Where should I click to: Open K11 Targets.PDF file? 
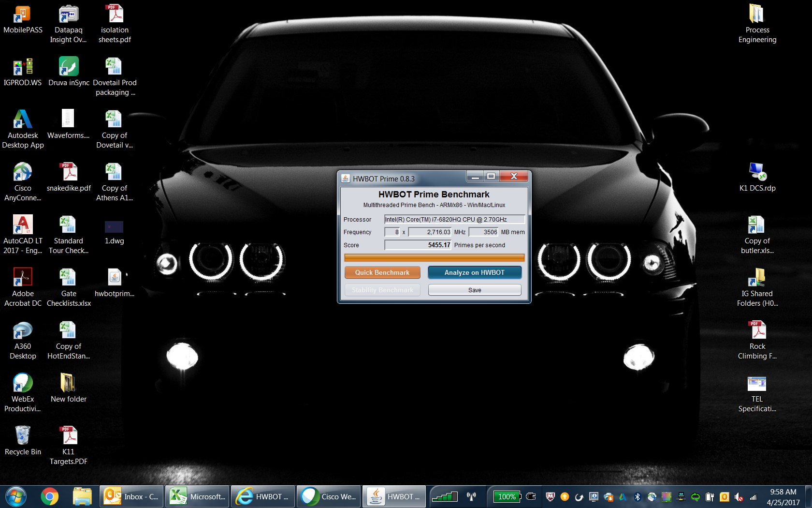pos(69,446)
